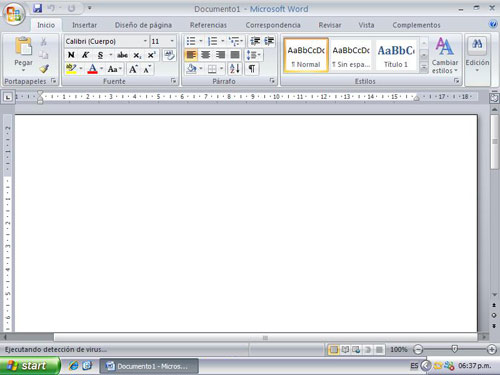
Task: Click the zoom slider handle
Action: pos(454,349)
